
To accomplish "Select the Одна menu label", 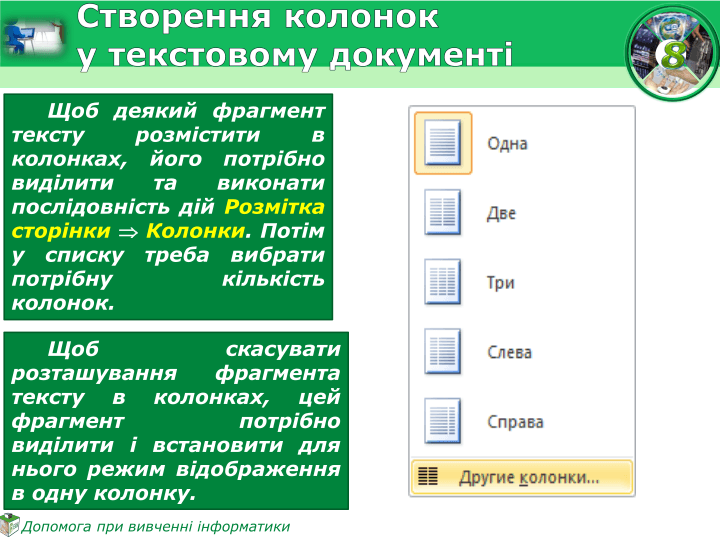I will click(507, 144).
